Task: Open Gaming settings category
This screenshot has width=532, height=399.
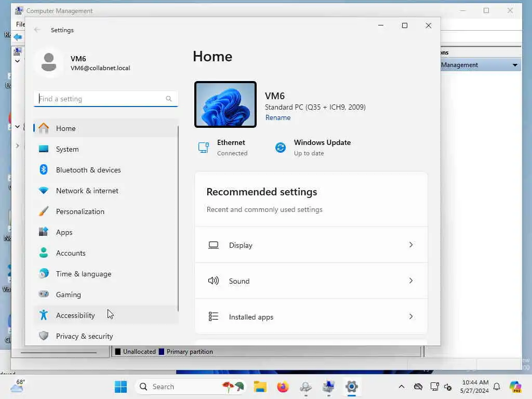Action: (105, 295)
